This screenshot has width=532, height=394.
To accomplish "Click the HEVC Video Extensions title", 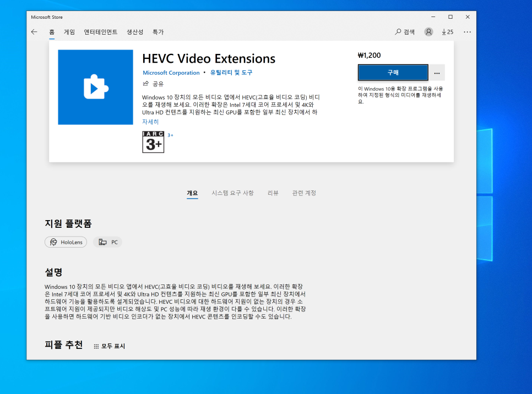I will 209,59.
